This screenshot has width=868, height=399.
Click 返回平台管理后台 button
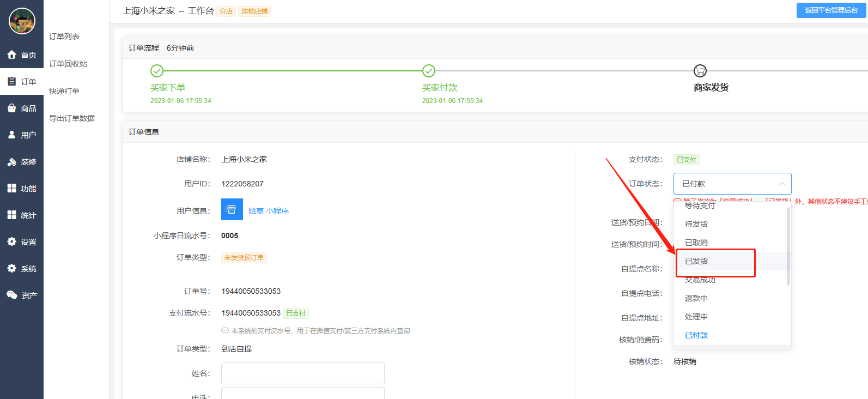(x=831, y=10)
